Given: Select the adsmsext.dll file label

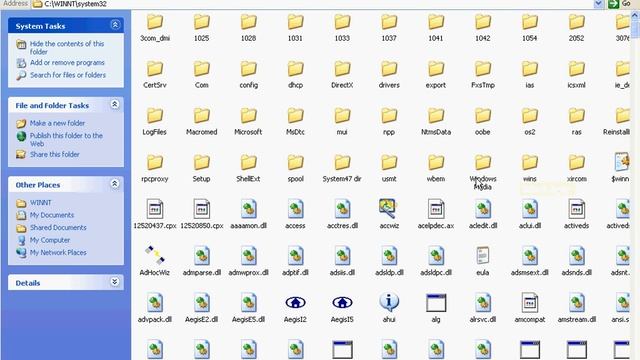Looking at the screenshot, I should [x=529, y=272].
